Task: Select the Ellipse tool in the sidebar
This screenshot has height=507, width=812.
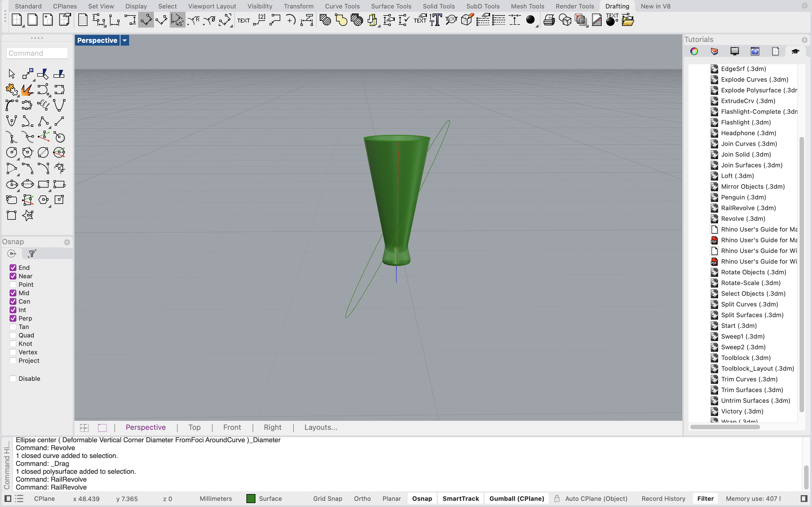Action: point(12,184)
